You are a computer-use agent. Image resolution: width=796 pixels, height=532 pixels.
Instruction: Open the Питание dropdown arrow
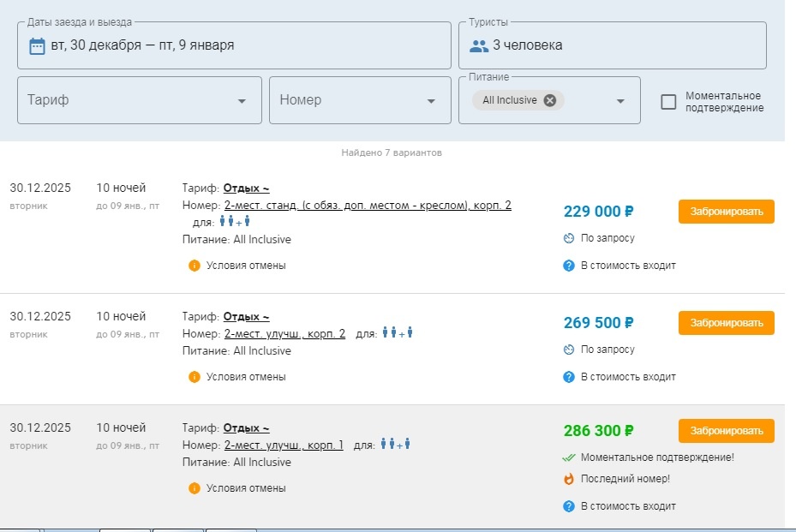point(620,101)
